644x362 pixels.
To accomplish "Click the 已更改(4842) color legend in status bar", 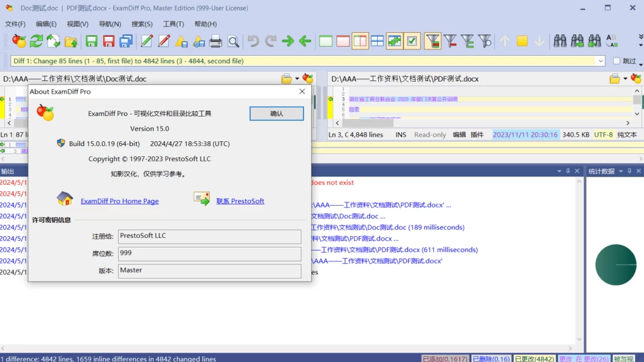I will point(534,358).
